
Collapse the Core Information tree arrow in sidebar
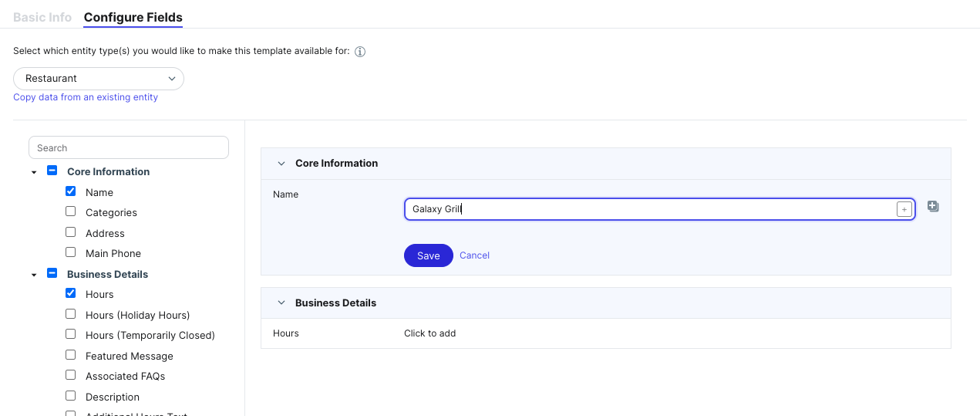[x=34, y=172]
